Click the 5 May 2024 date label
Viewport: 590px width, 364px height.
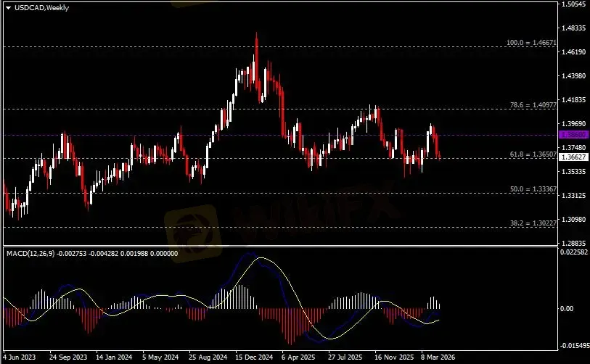(x=160, y=357)
